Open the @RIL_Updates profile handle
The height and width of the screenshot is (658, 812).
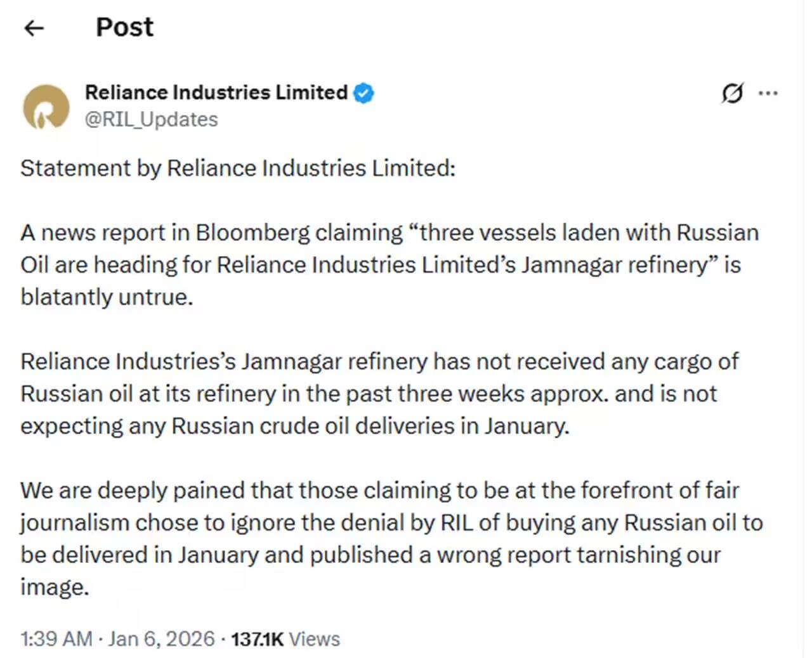click(152, 119)
